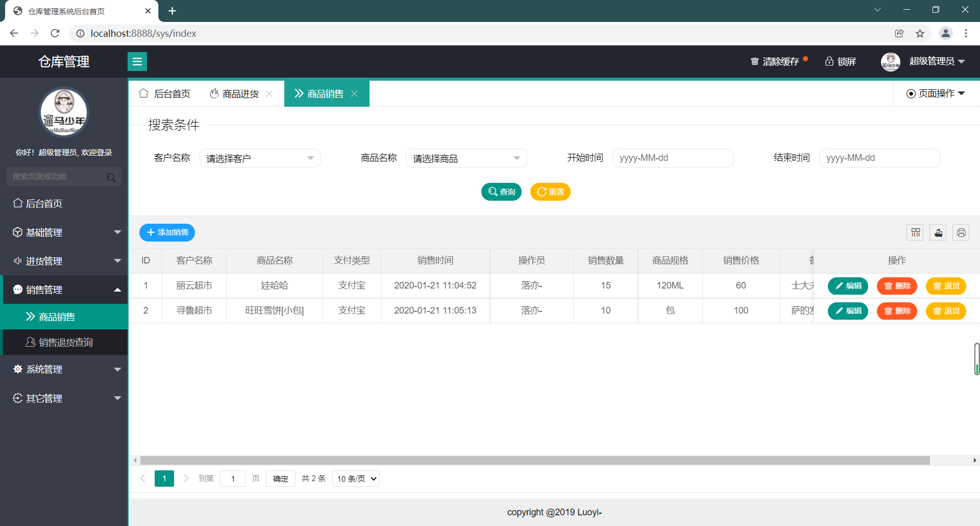Image resolution: width=980 pixels, height=526 pixels.
Task: Click the table horizontal scrollbar
Action: point(535,461)
